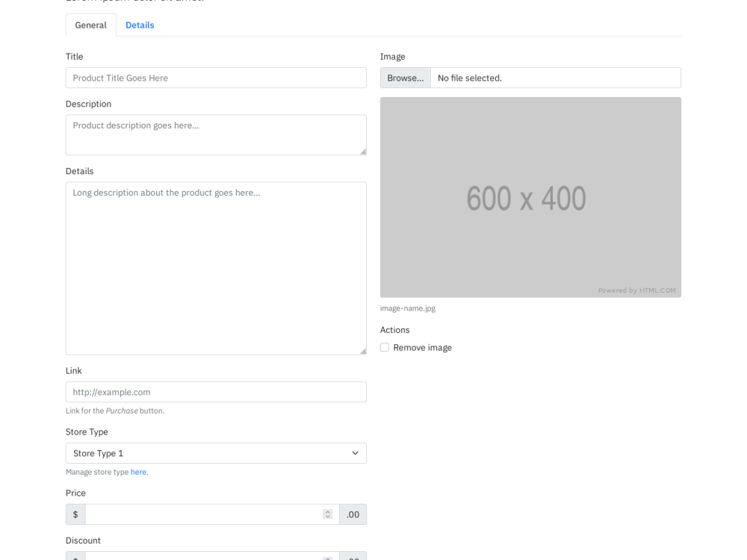Click into the Product description textarea
The height and width of the screenshot is (560, 747).
pos(216,134)
